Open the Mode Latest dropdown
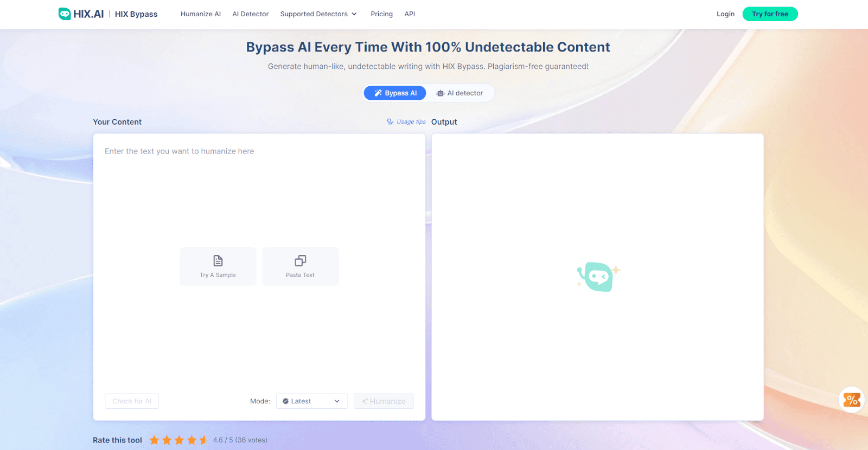The width and height of the screenshot is (868, 450). coord(312,401)
